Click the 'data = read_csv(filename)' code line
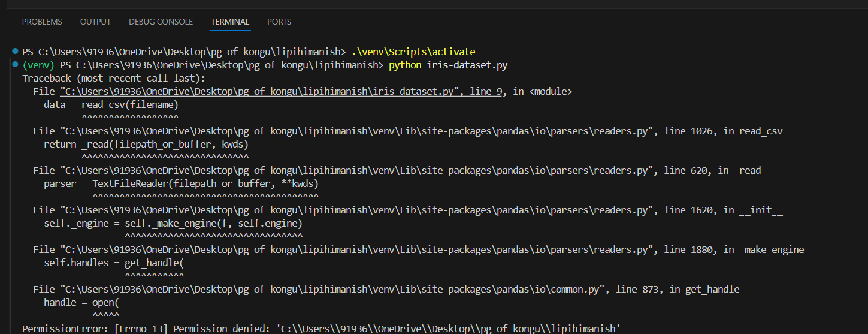868x334 pixels. [x=111, y=104]
